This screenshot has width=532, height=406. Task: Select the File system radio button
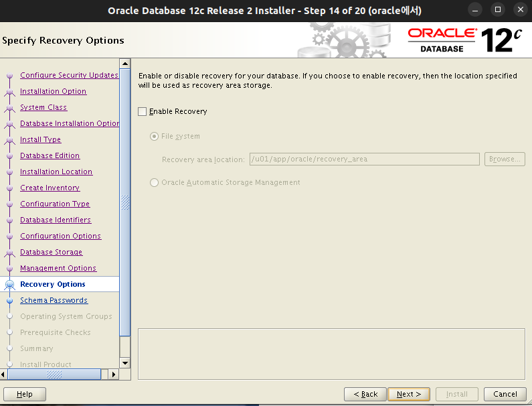[x=154, y=136]
